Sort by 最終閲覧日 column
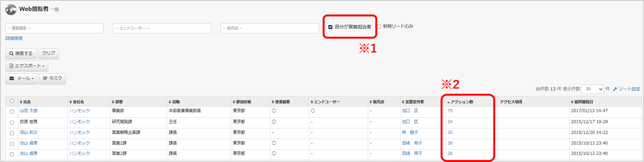 click(582, 102)
